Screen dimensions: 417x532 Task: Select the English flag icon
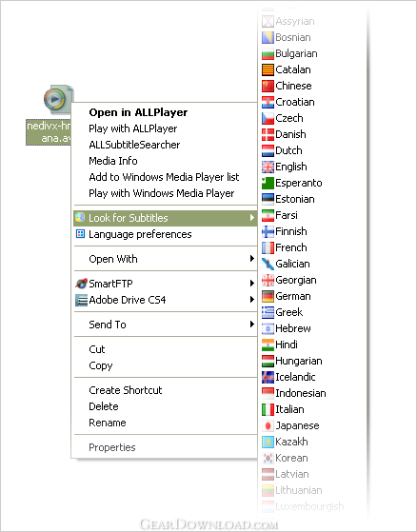coord(268,167)
